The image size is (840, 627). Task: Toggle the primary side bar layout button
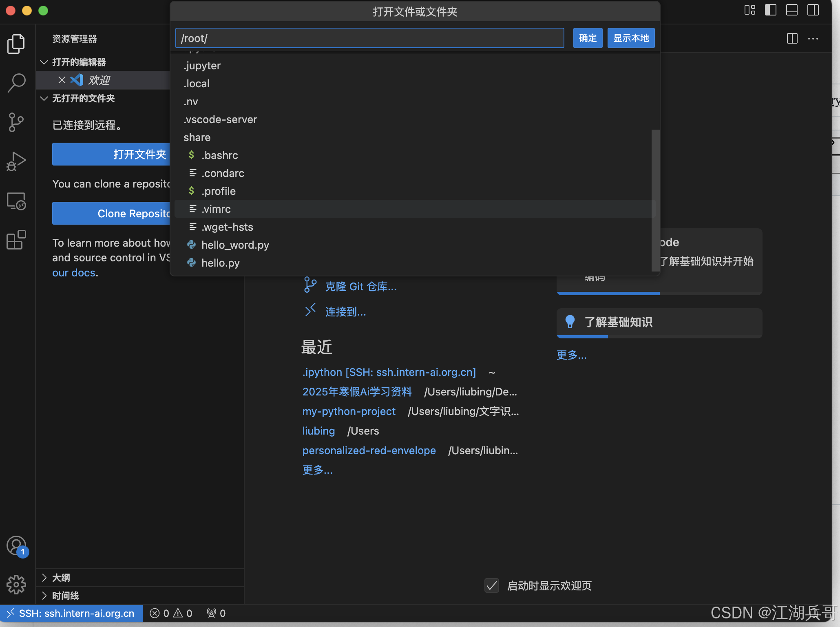(770, 10)
